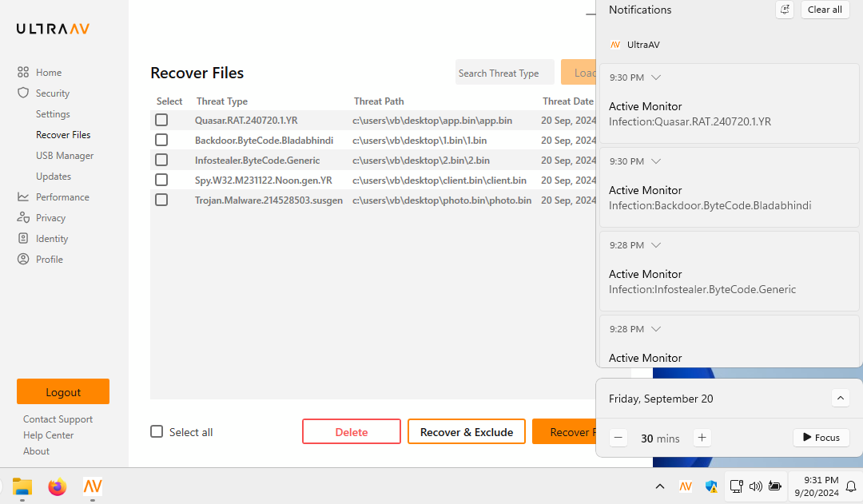Click the UltraAV logo
This screenshot has height=504, width=863.
tap(53, 29)
